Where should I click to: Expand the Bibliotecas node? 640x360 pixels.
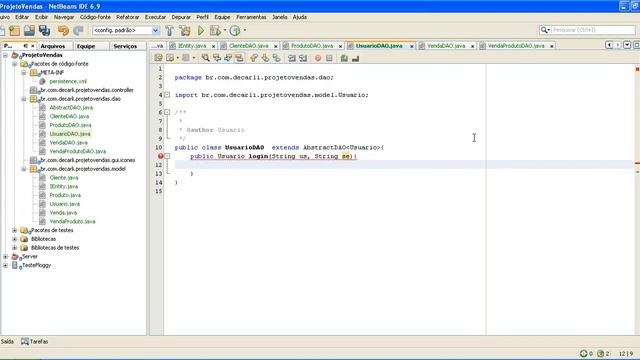click(x=15, y=239)
